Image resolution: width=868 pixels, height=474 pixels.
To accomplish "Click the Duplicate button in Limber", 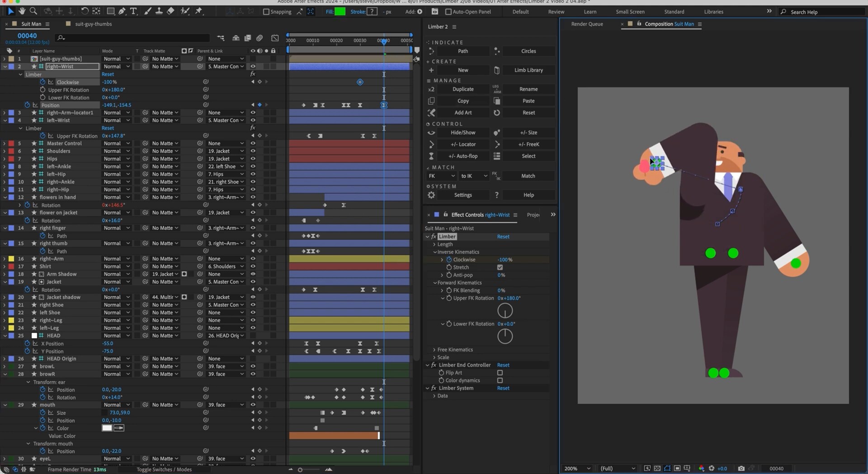I will point(463,89).
